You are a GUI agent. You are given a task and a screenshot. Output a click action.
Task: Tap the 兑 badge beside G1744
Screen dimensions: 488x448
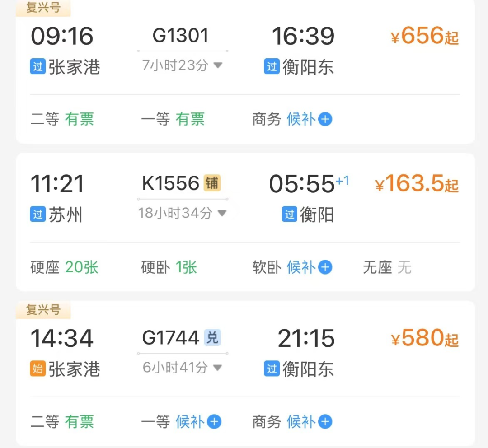point(212,338)
